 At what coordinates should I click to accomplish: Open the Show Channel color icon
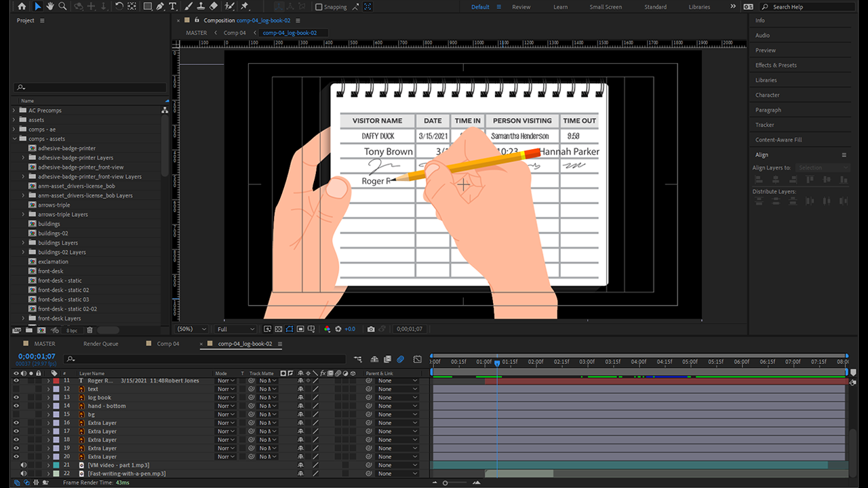(327, 329)
